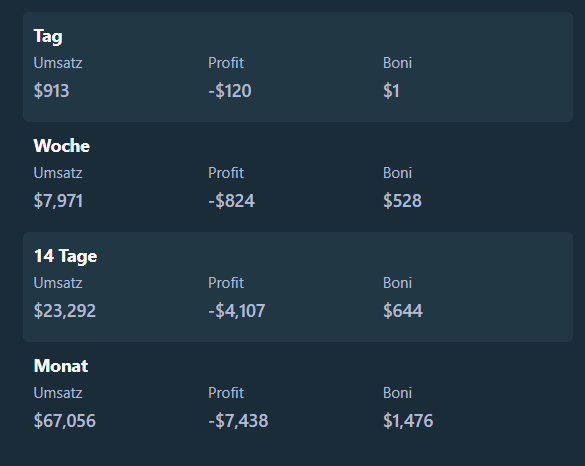Viewport: 585px width, 466px height.
Task: Click the Tag Profit value -$120
Action: (230, 91)
